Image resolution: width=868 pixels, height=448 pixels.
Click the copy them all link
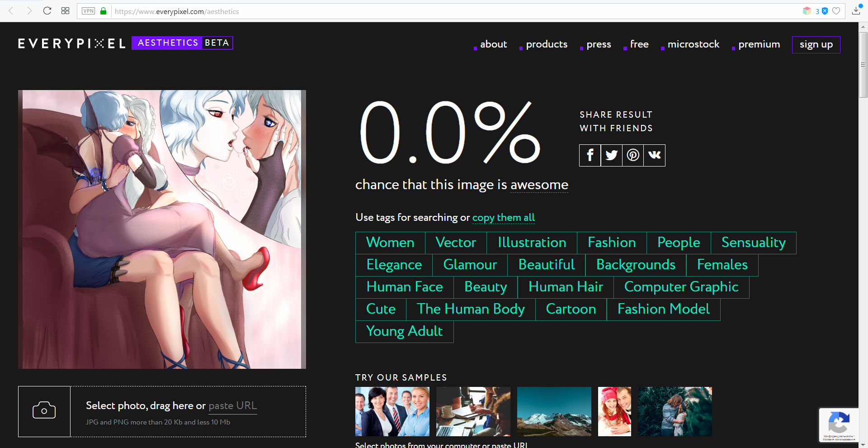coord(504,218)
